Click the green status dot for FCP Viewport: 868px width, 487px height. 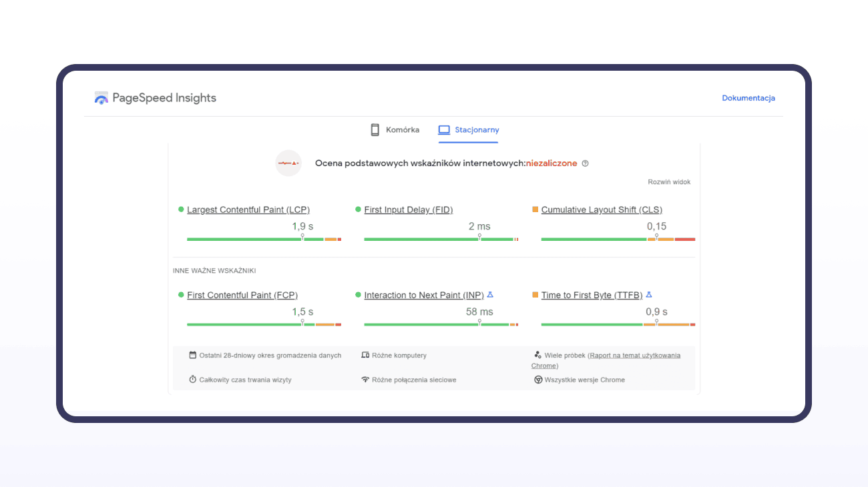pyautogui.click(x=181, y=294)
